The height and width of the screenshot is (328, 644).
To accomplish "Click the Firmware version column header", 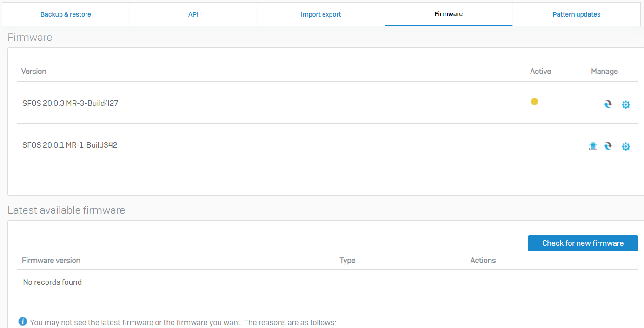I will [x=51, y=260].
